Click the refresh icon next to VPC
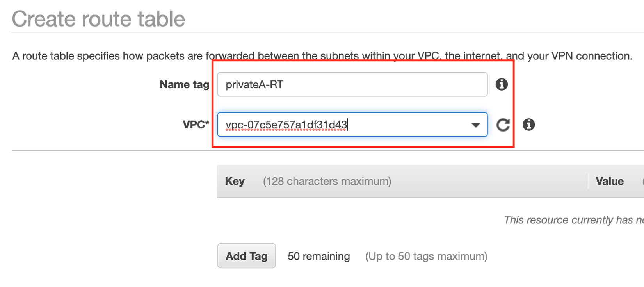Screen dimensions: 644x287 503,125
